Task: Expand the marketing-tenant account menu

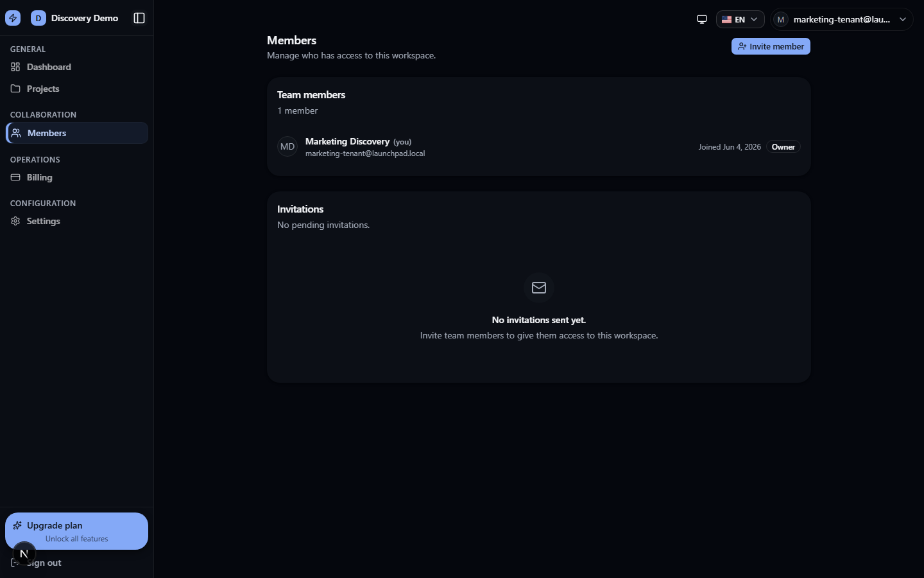Action: click(841, 19)
